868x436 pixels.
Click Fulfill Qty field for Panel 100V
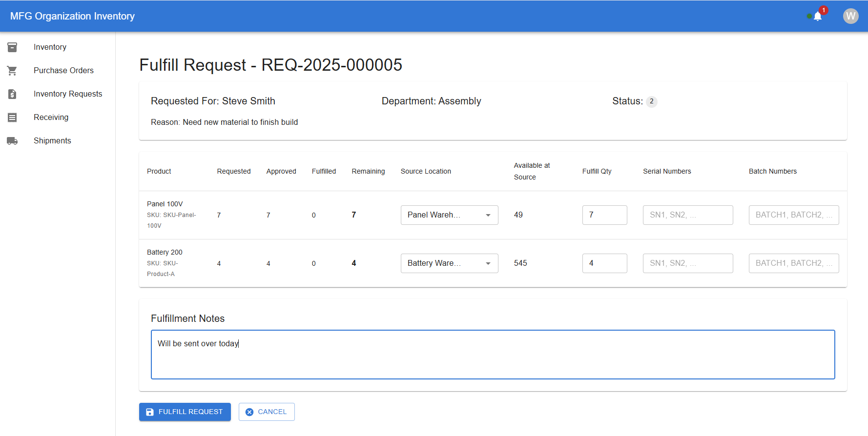click(x=604, y=215)
